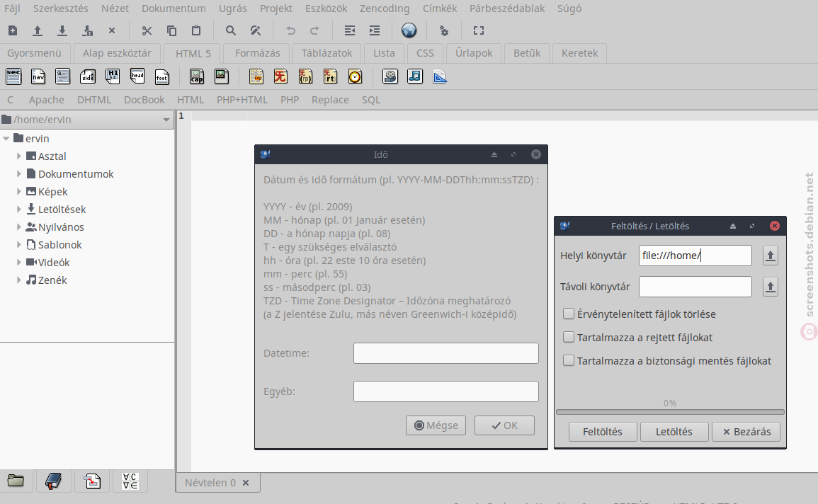Screen dimensions: 818x504
Task: Click the Távoli könyvtár text field
Action: pyautogui.click(x=695, y=287)
